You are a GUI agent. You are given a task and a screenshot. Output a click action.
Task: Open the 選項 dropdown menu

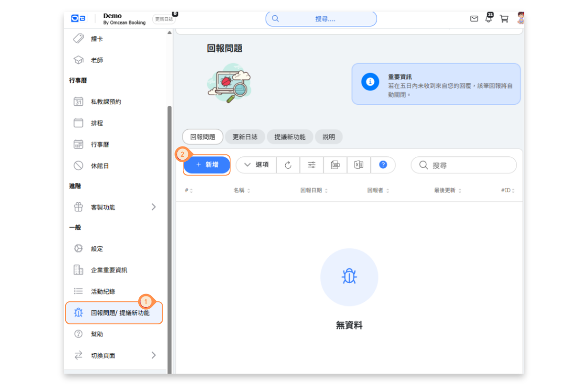[256, 165]
